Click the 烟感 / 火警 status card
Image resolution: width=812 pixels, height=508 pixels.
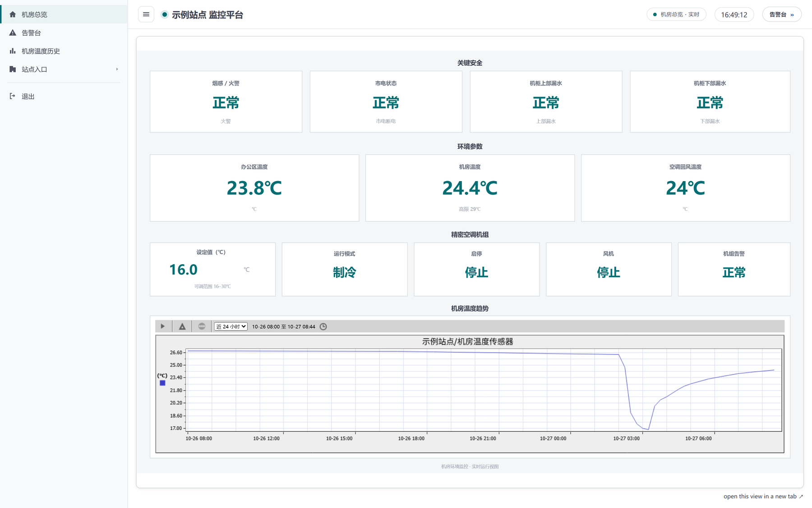pos(226,102)
